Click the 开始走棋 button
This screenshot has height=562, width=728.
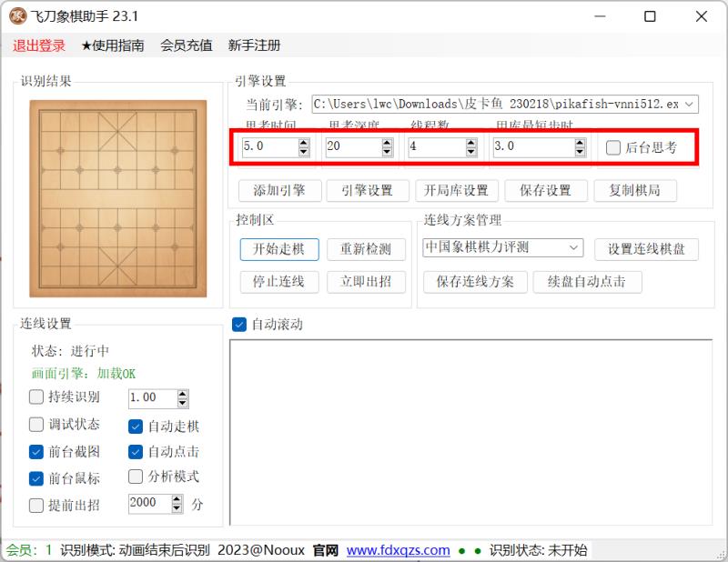pos(278,248)
